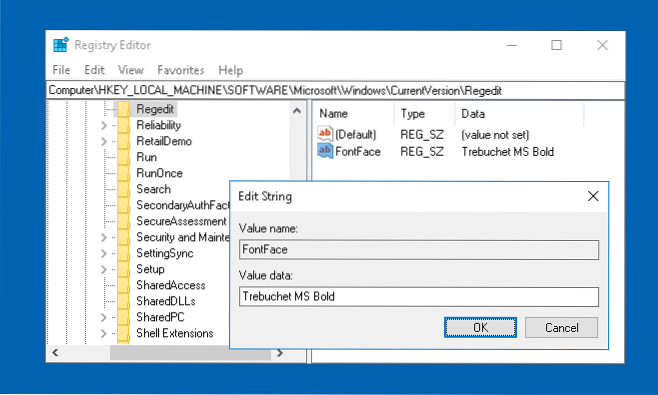
Task: Click the tree scroll up arrow
Action: pyautogui.click(x=297, y=111)
